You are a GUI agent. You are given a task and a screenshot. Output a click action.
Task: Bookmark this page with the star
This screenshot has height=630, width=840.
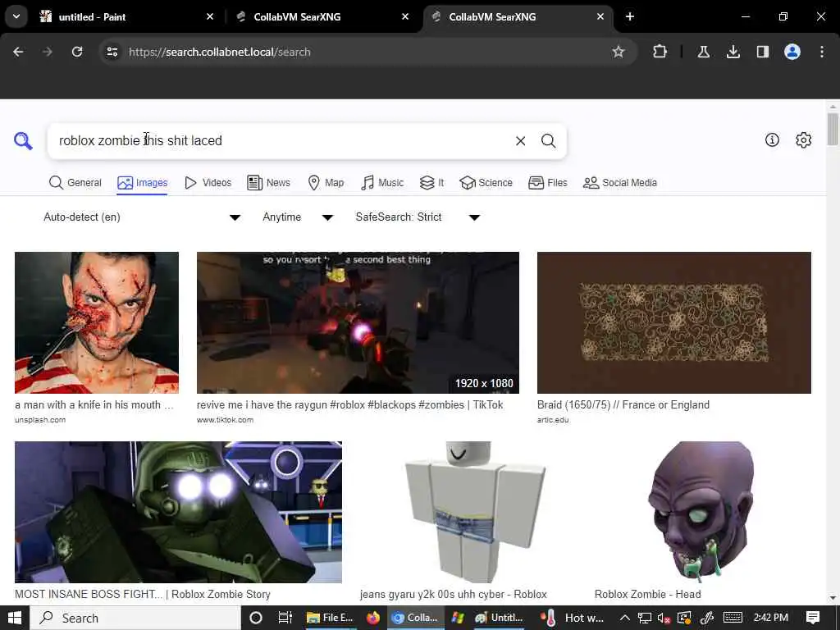point(619,52)
